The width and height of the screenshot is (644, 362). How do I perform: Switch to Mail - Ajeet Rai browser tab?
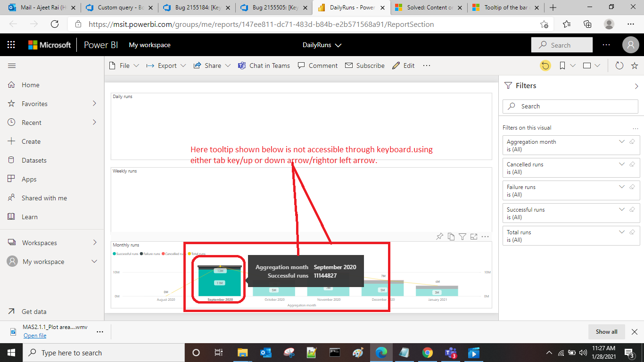(41, 8)
